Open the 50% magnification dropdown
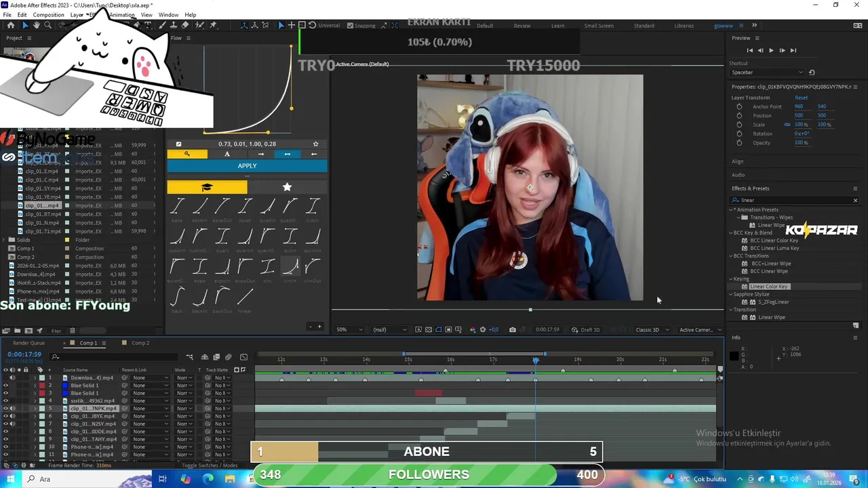 click(x=351, y=330)
